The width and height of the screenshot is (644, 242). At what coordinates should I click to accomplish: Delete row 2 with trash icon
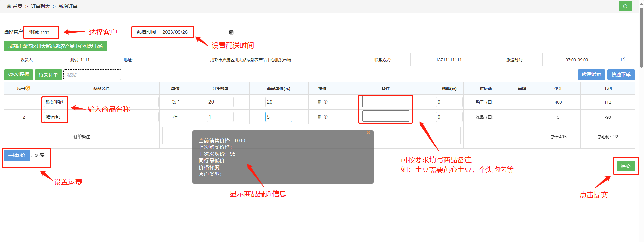(x=319, y=117)
